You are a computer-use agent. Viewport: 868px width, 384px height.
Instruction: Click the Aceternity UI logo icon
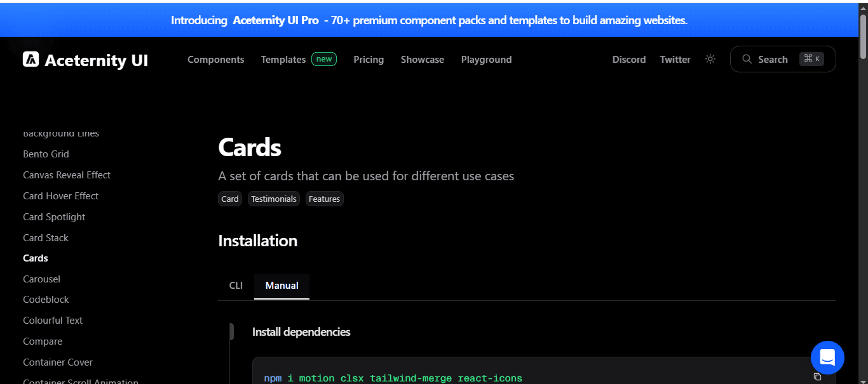point(31,60)
